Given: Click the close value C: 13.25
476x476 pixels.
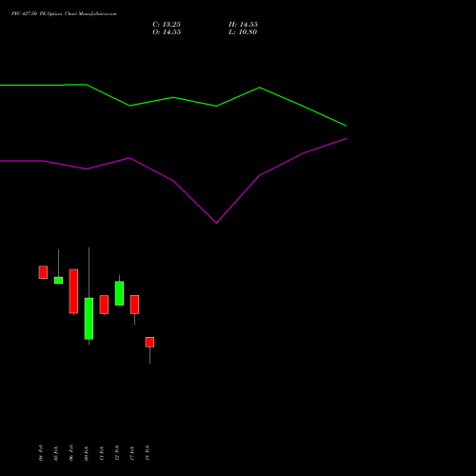Looking at the screenshot, I should 167,25.
